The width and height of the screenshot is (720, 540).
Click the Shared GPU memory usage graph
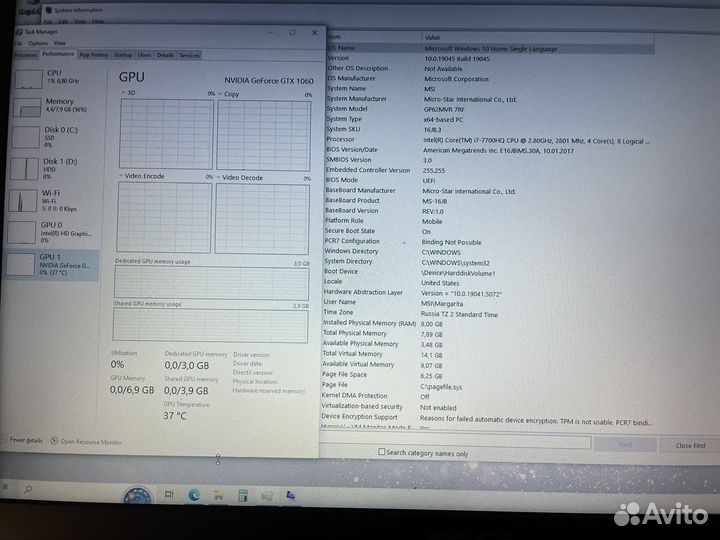tap(210, 326)
